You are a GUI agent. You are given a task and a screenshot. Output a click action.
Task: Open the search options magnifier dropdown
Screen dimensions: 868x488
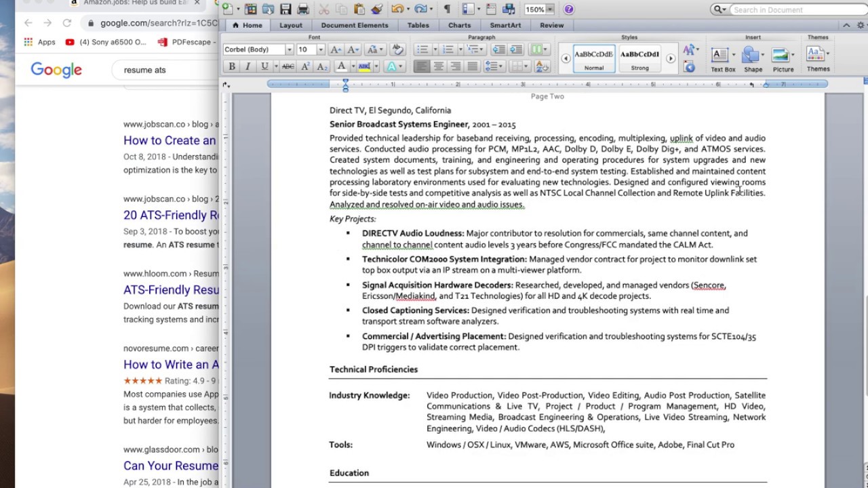[x=720, y=9]
